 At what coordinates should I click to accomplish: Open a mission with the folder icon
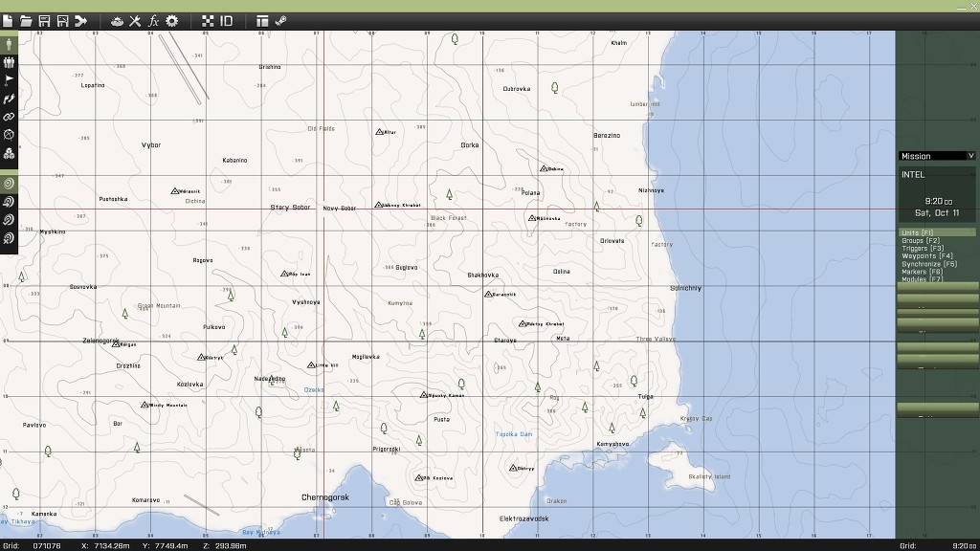tap(27, 20)
